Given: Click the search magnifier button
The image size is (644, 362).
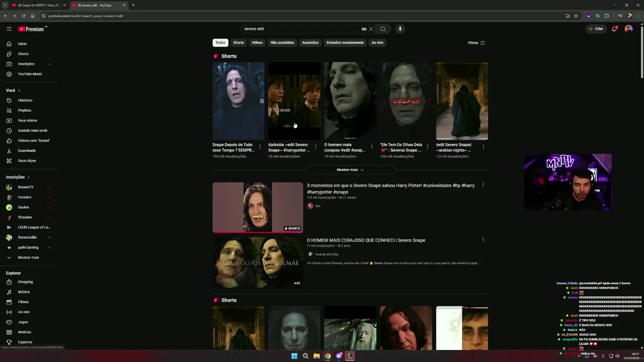Looking at the screenshot, I should (x=383, y=29).
